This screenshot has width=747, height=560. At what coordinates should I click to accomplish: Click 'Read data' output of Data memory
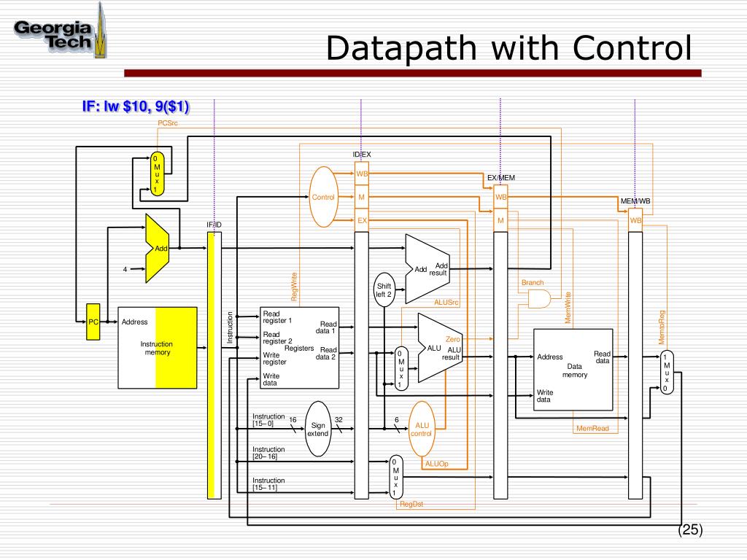pyautogui.click(x=602, y=357)
